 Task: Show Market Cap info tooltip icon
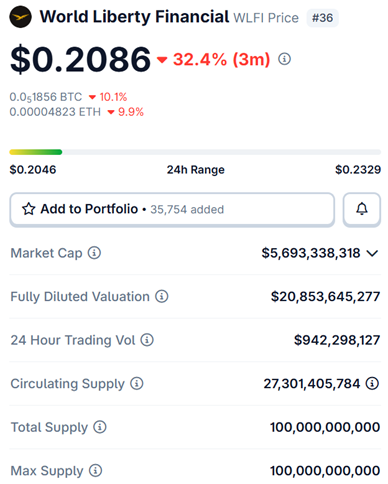coord(94,253)
